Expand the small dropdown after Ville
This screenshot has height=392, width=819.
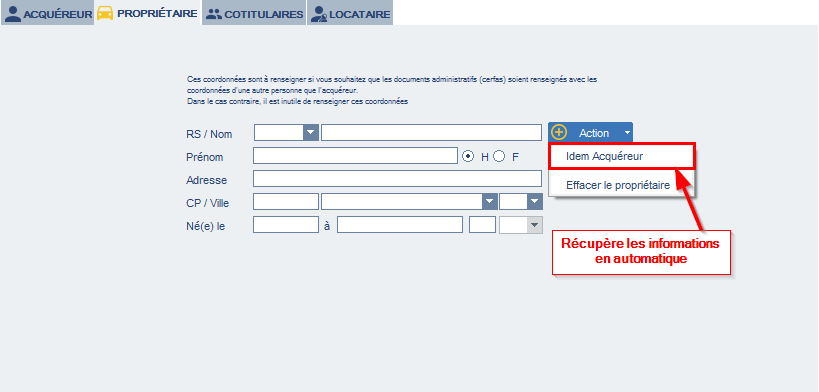point(535,202)
